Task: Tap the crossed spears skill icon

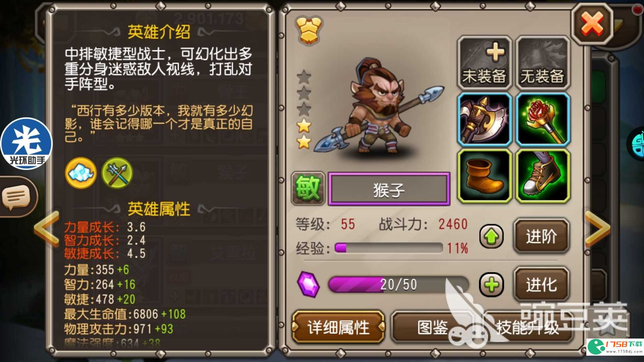Action: (x=117, y=173)
